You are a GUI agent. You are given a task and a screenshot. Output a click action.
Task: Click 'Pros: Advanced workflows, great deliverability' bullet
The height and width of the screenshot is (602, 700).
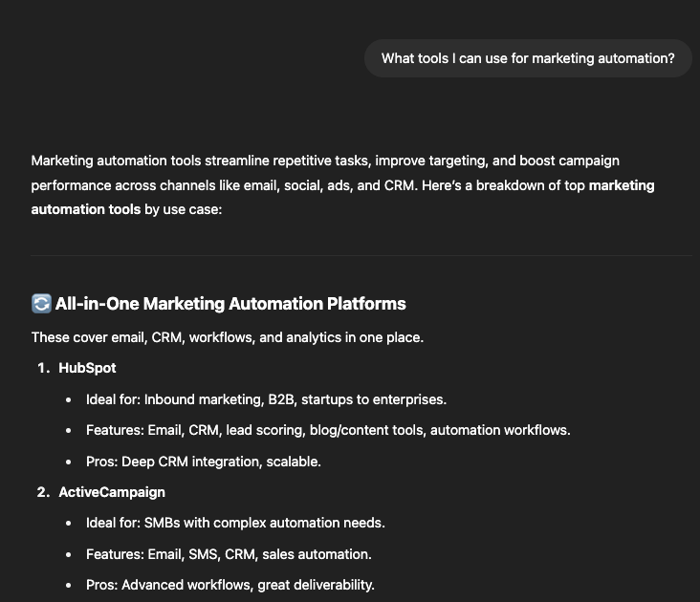(230, 585)
